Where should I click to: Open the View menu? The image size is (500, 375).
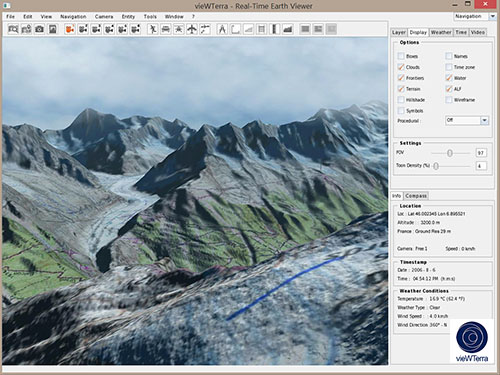(46, 16)
